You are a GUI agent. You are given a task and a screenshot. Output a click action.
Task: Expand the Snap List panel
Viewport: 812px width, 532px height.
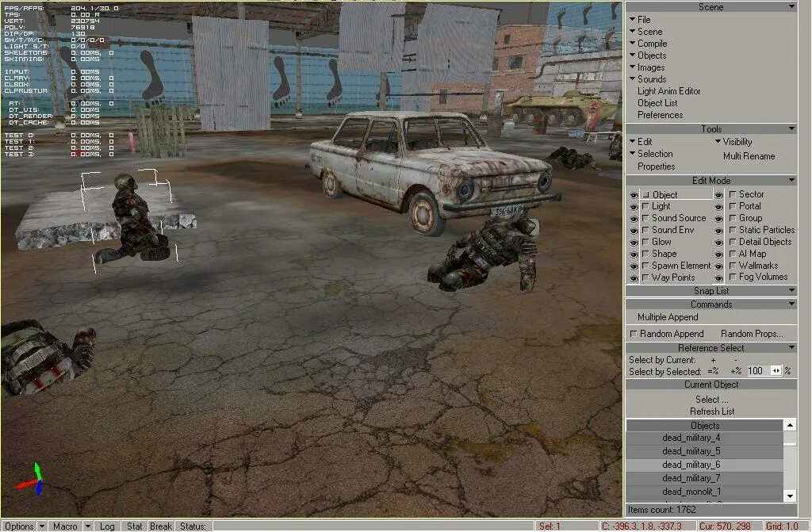pyautogui.click(x=711, y=291)
